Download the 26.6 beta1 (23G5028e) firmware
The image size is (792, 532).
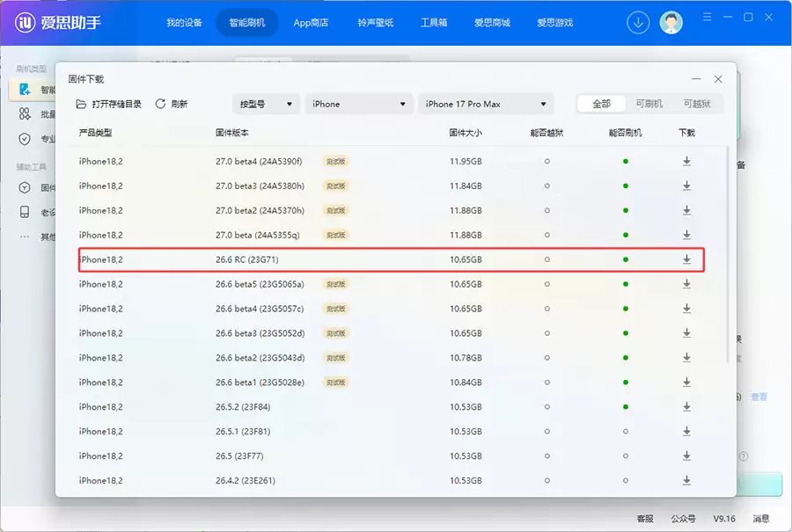click(x=686, y=383)
